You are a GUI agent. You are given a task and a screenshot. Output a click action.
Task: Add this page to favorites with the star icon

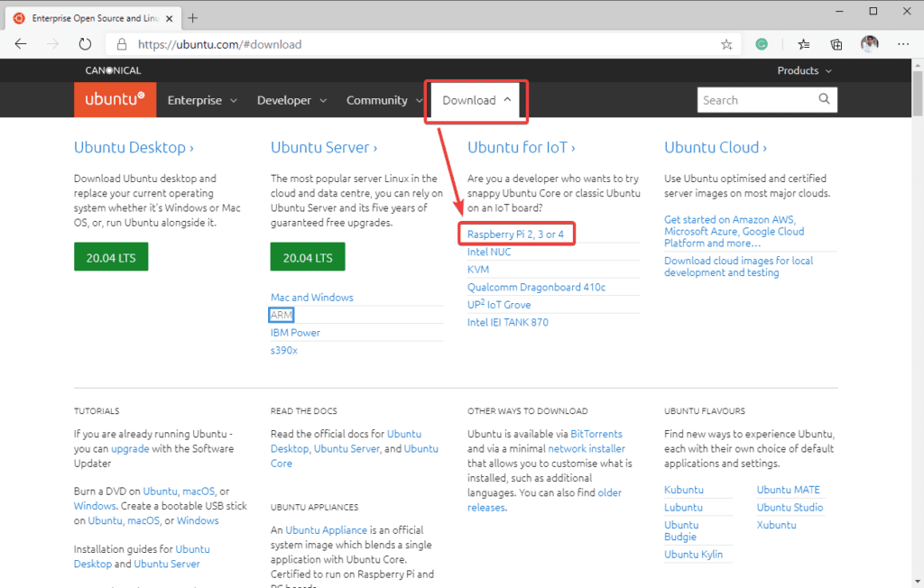pyautogui.click(x=726, y=44)
